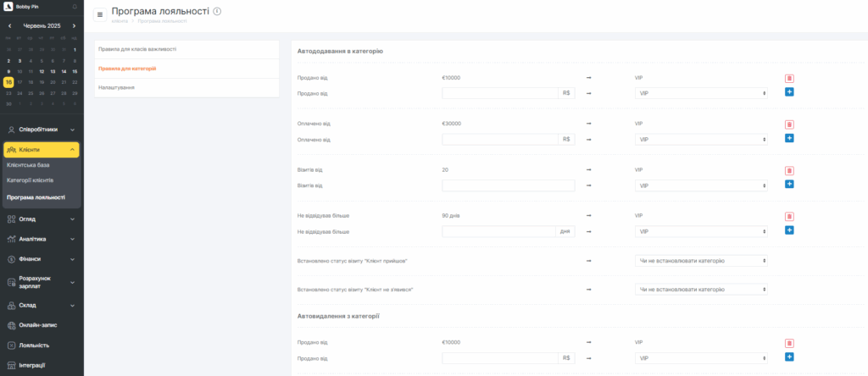Expand the Фінанси sidebar section

[x=42, y=259]
